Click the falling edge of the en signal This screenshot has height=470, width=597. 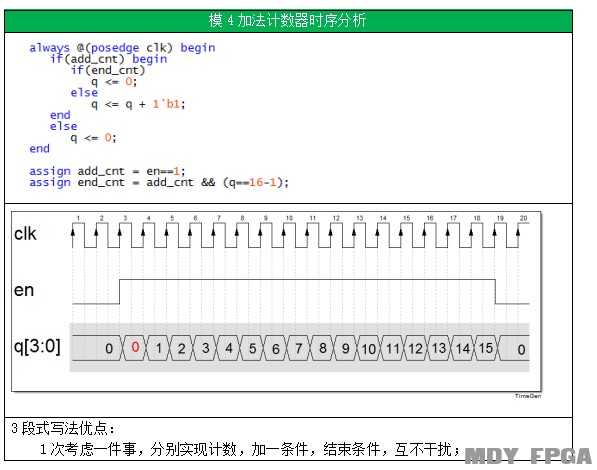(495, 292)
